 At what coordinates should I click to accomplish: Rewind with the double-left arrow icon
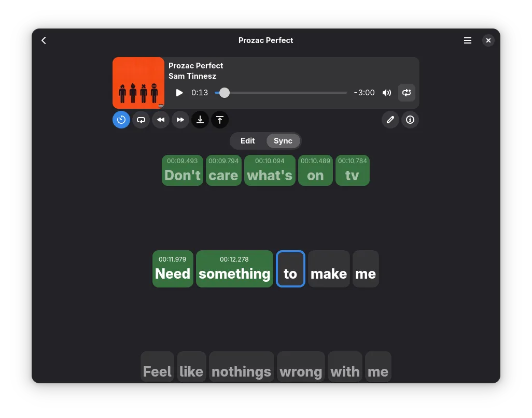point(161,120)
